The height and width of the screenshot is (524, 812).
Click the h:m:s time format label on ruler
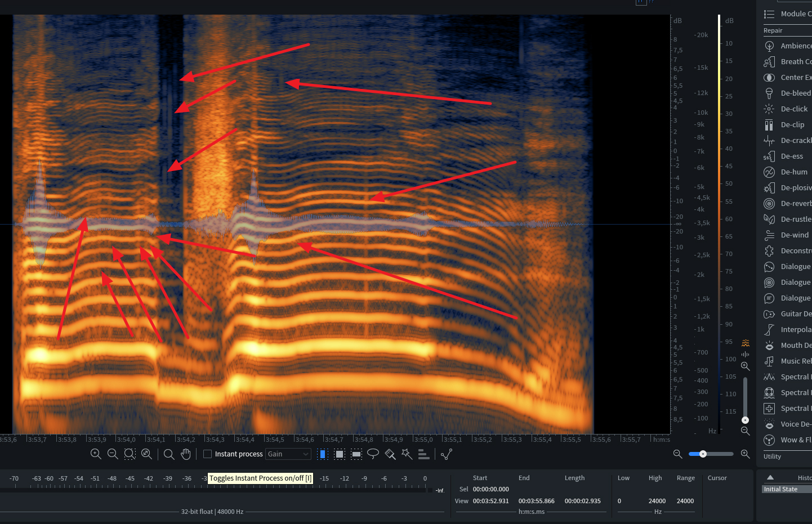[x=661, y=440]
